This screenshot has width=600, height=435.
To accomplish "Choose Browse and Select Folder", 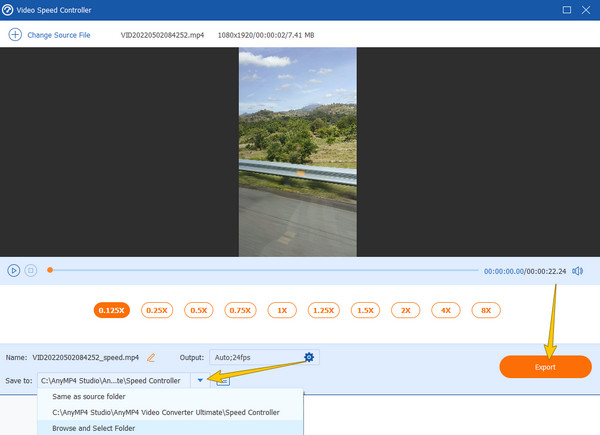I will (x=170, y=428).
